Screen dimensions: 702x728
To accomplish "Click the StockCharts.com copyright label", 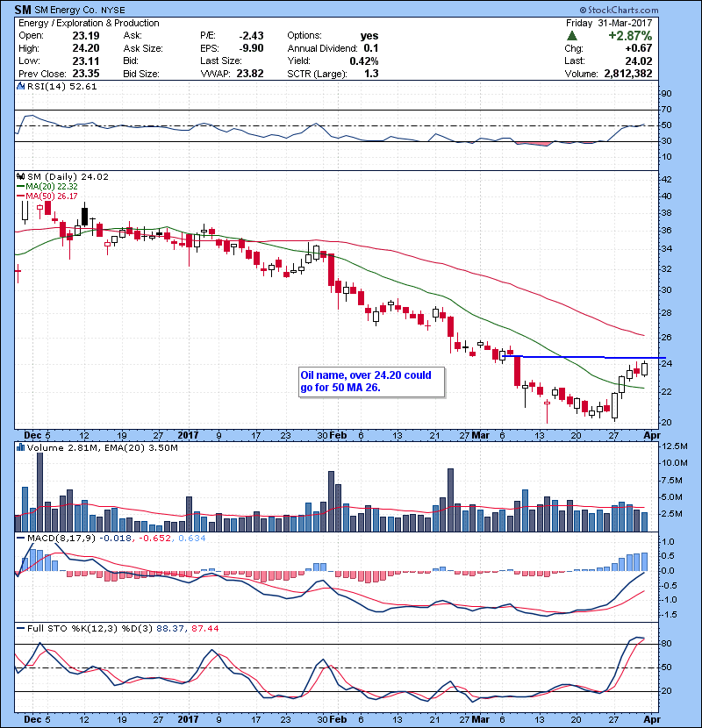I will 619,10.
